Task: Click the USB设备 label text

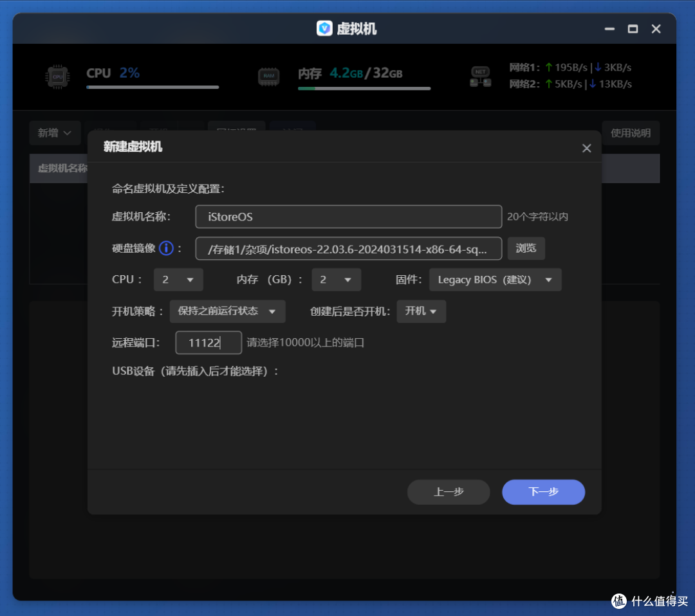Action: (x=195, y=370)
